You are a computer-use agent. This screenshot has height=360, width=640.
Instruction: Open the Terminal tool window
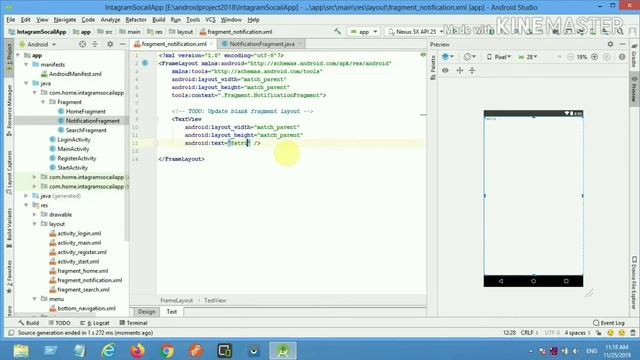pos(133,323)
